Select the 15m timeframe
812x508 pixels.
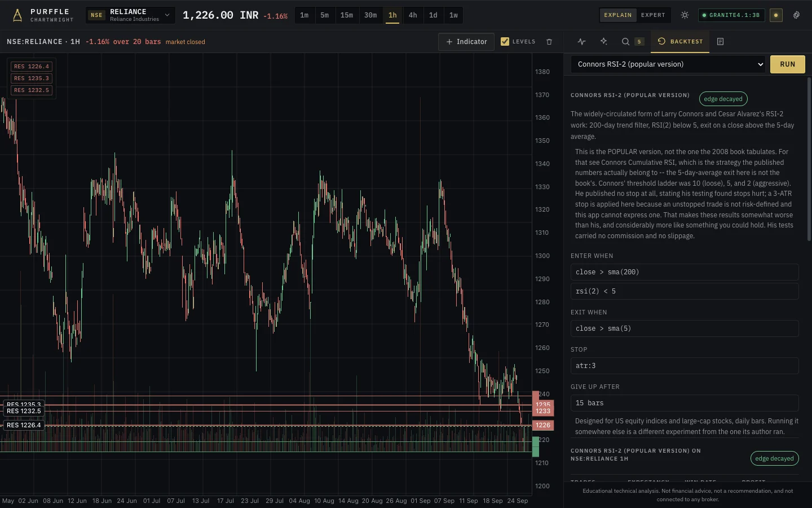tap(347, 15)
